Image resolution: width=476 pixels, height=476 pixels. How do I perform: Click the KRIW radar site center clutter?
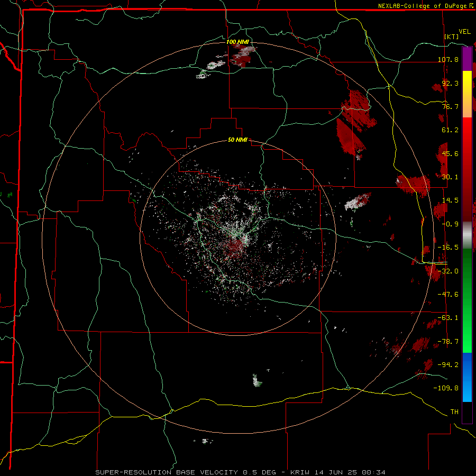click(x=237, y=237)
